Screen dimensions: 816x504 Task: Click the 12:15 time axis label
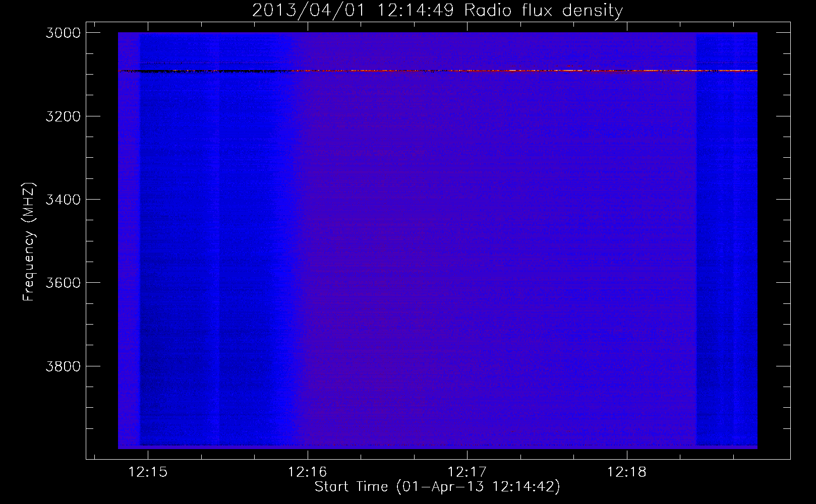(x=148, y=472)
